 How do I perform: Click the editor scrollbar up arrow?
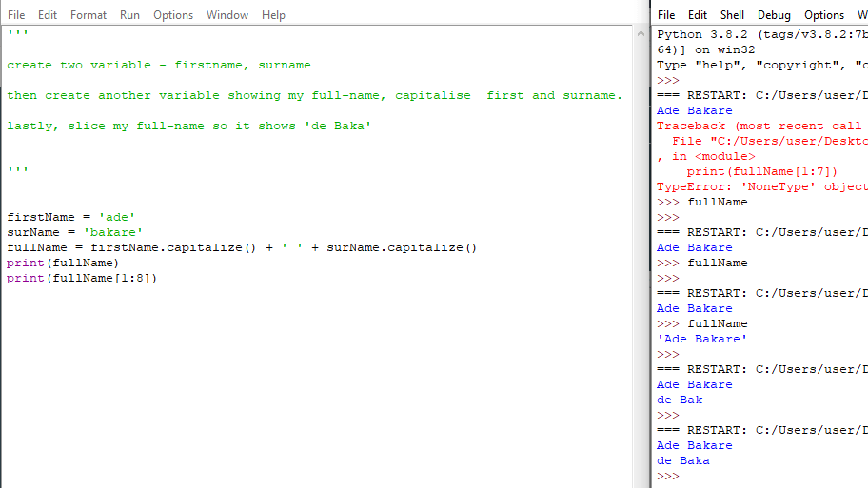[641, 33]
